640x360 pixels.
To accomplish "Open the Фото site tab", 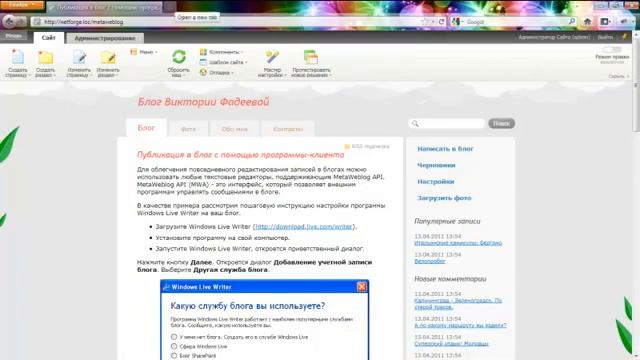I will point(188,129).
